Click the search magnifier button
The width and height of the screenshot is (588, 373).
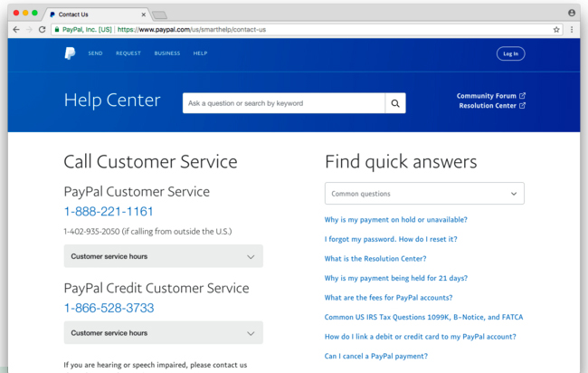(x=395, y=103)
